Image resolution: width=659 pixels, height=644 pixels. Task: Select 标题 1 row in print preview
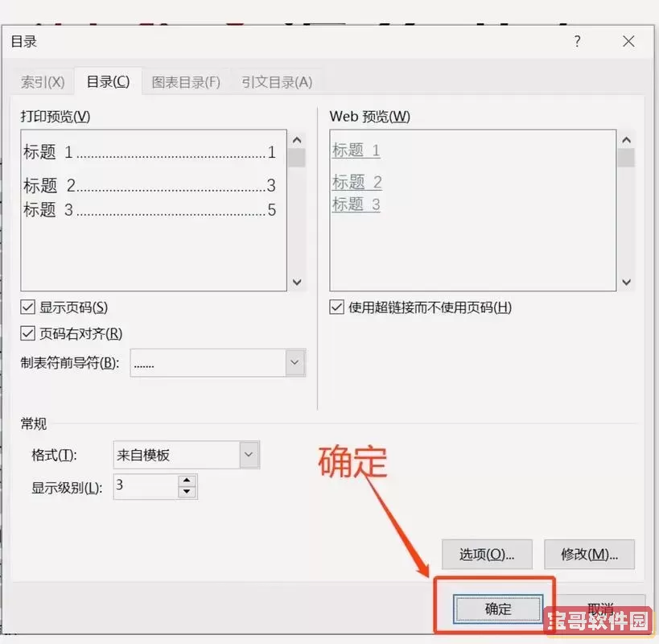pos(150,152)
